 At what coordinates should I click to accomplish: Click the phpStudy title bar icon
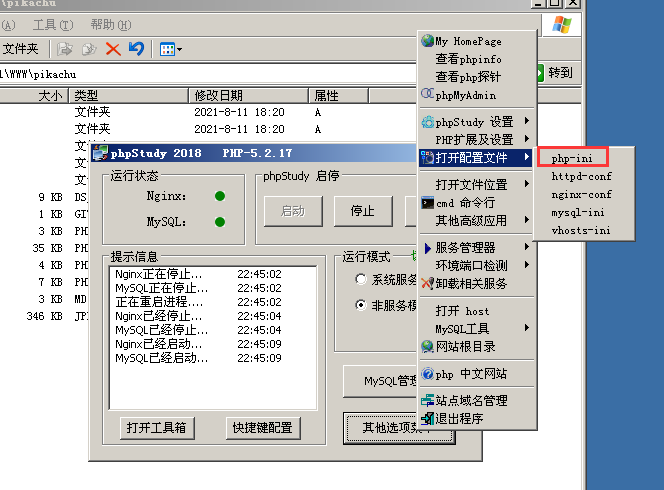coord(100,153)
